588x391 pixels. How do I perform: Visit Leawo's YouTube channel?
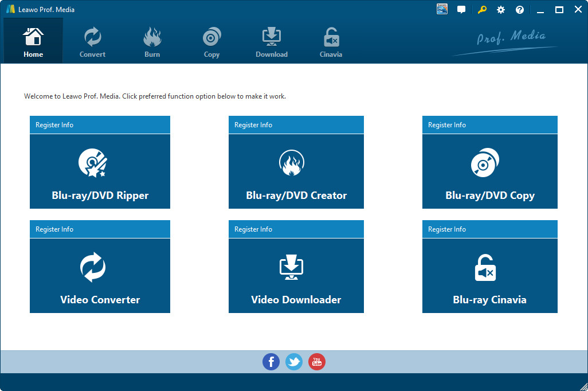pos(316,362)
